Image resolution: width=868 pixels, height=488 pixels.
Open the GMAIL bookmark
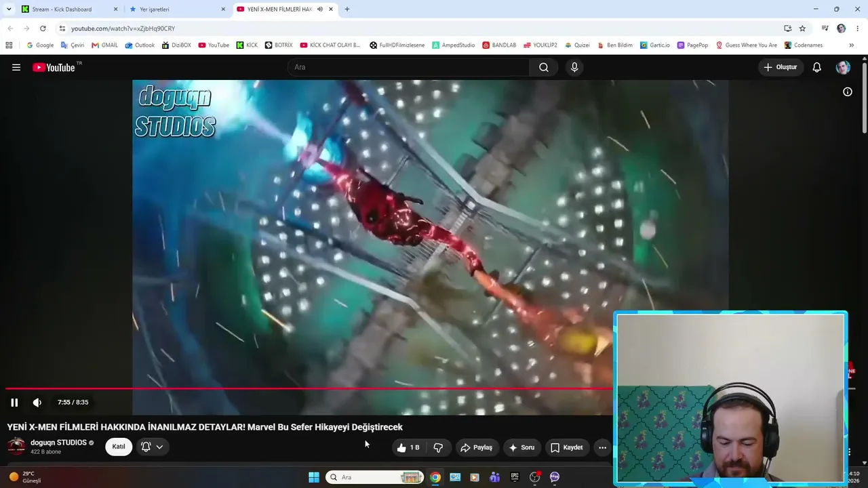pyautogui.click(x=105, y=45)
